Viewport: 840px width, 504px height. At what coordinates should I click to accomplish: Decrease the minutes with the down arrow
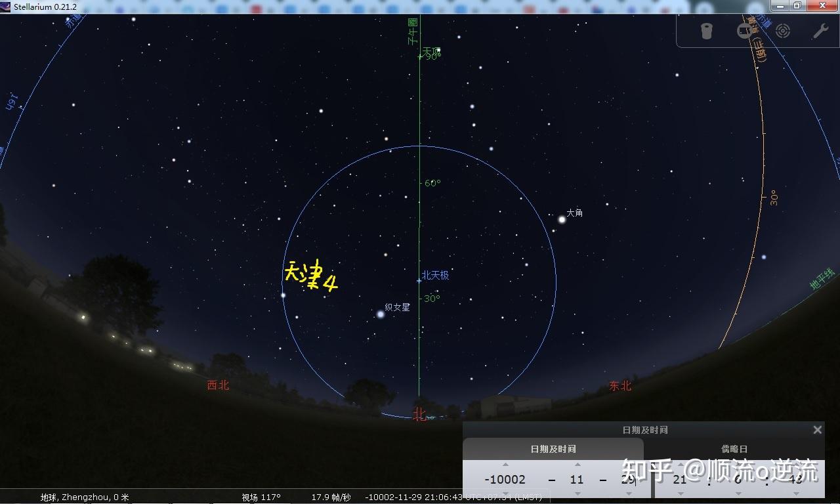(737, 493)
